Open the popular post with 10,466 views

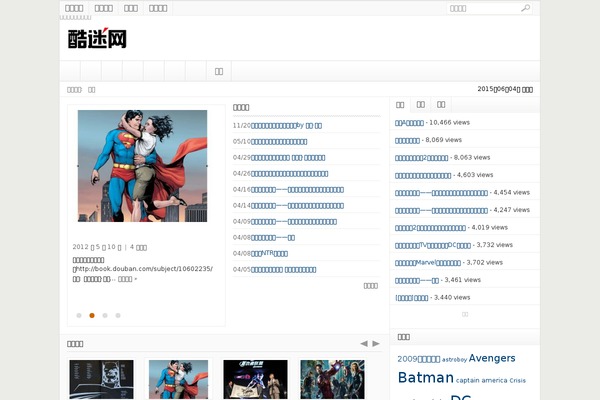409,123
